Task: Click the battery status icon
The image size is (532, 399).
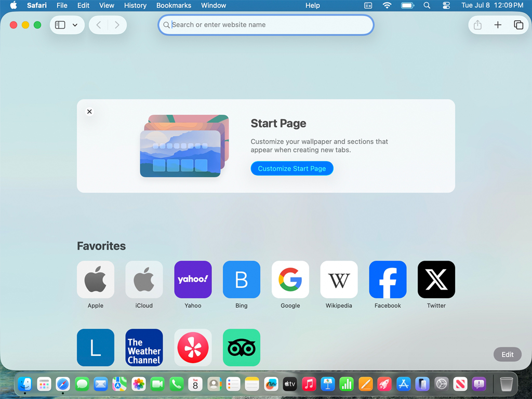Action: (x=407, y=5)
